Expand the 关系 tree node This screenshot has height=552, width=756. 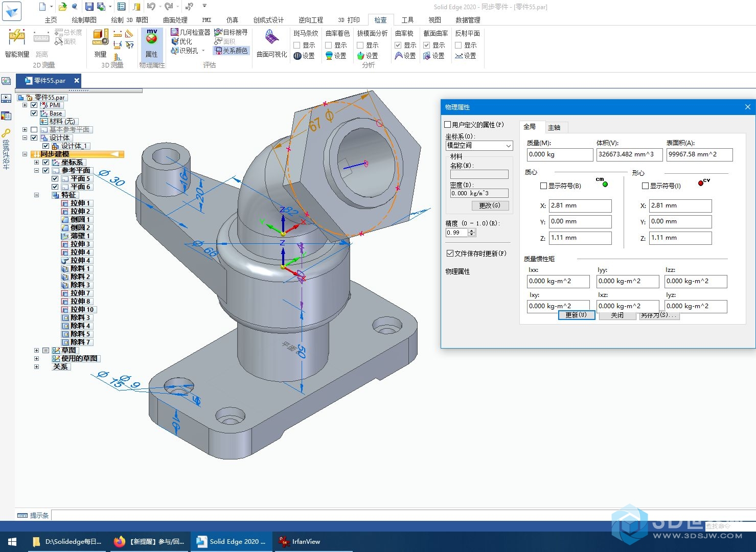click(36, 366)
